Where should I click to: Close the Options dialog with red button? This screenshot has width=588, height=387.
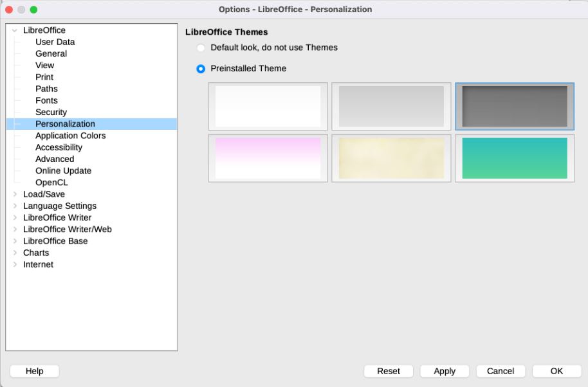point(9,10)
